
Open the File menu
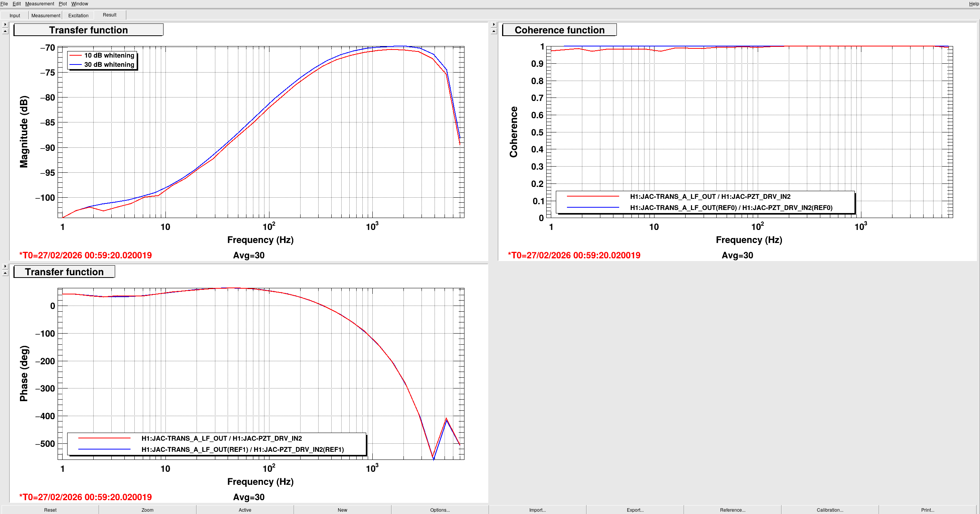click(4, 4)
